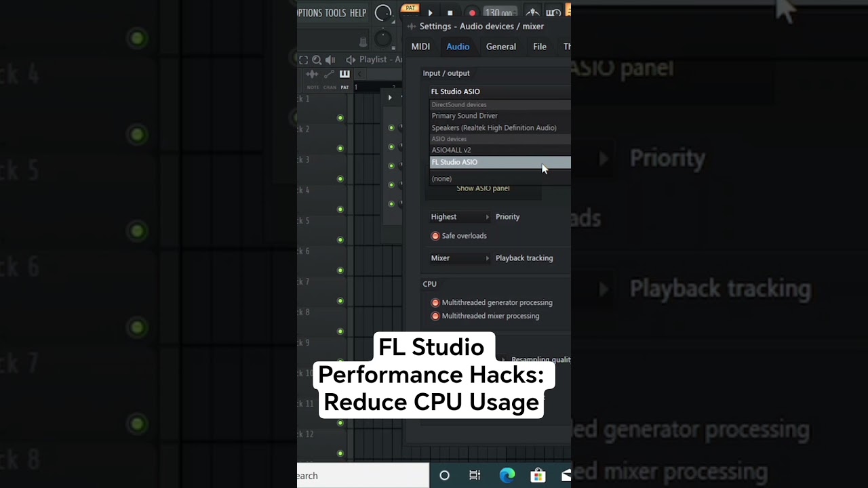
Task: Open the OPTIONS menu
Action: click(309, 13)
